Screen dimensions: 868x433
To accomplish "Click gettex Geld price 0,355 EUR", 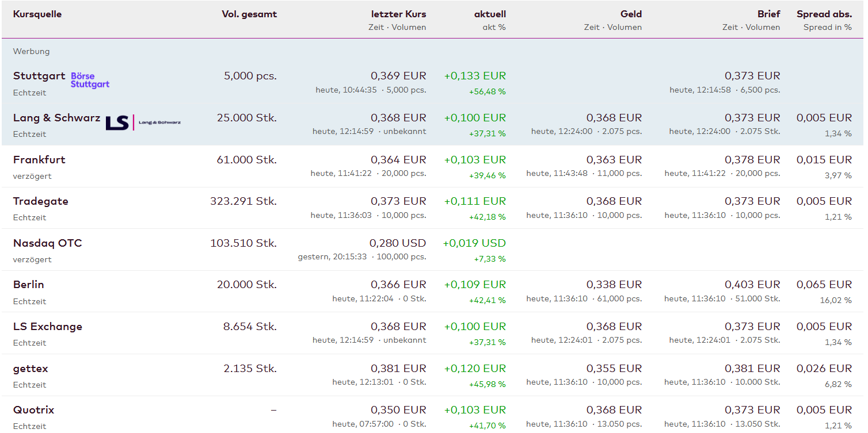I will [x=614, y=369].
